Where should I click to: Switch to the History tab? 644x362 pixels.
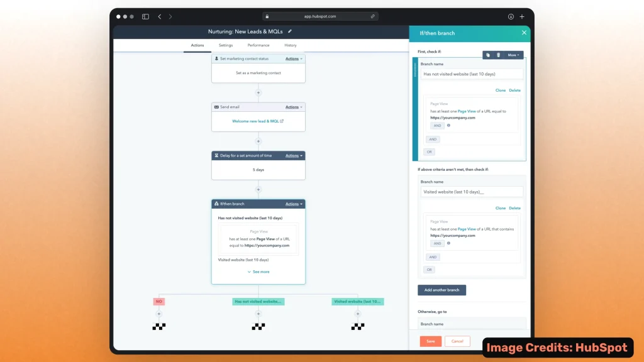[x=289, y=45]
